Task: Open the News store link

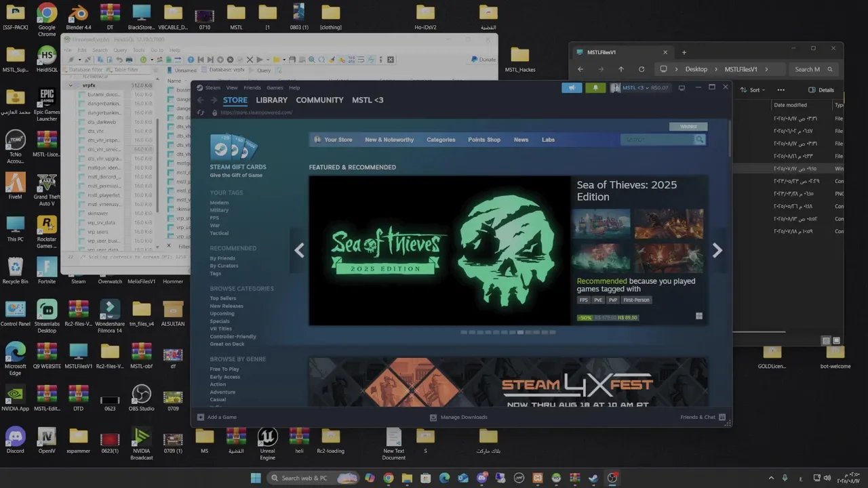Action: (521, 140)
